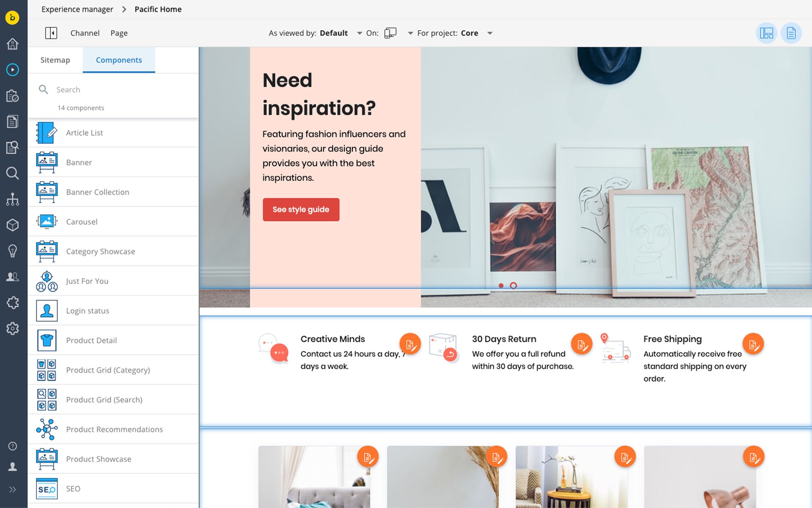Click the edit icon on Free Shipping

pos(753,344)
